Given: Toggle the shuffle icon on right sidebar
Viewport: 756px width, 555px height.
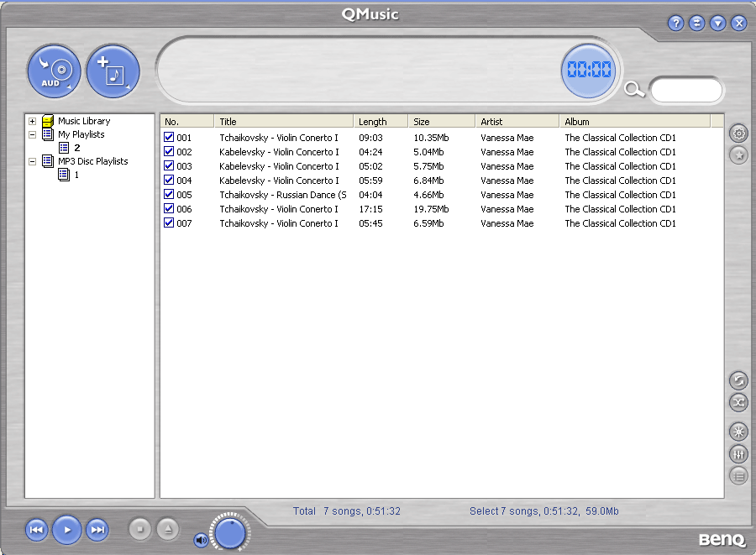Looking at the screenshot, I should [x=738, y=402].
